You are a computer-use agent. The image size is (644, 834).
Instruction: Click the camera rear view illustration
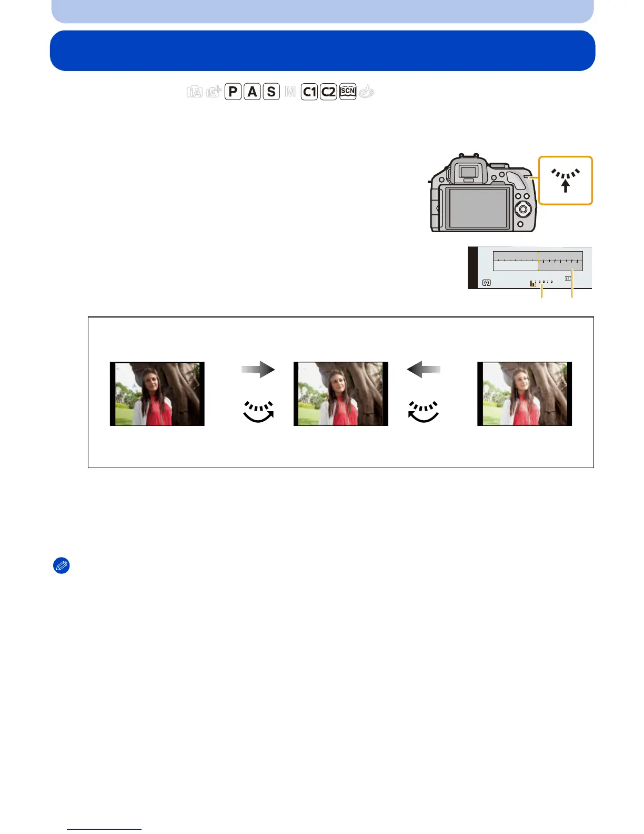(482, 193)
